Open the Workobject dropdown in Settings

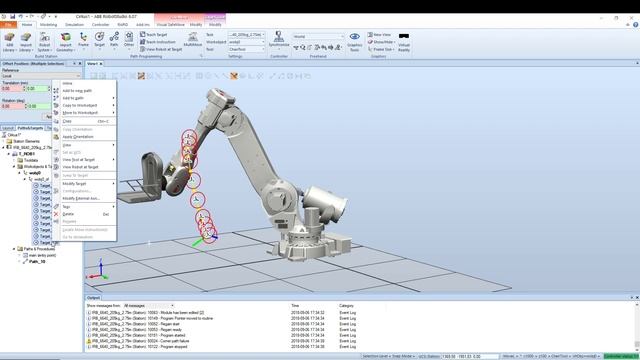point(247,42)
